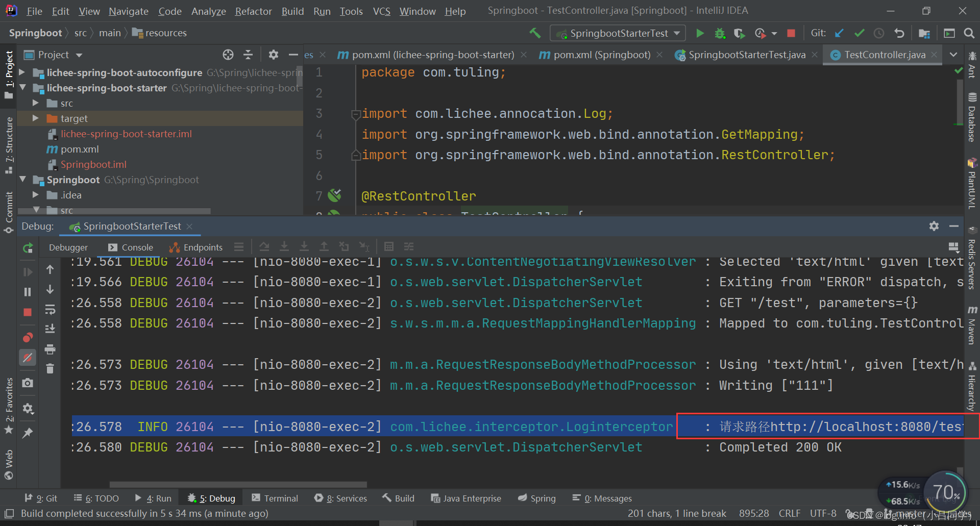Close TestController.java tab
The width and height of the screenshot is (980, 526).
[x=934, y=55]
